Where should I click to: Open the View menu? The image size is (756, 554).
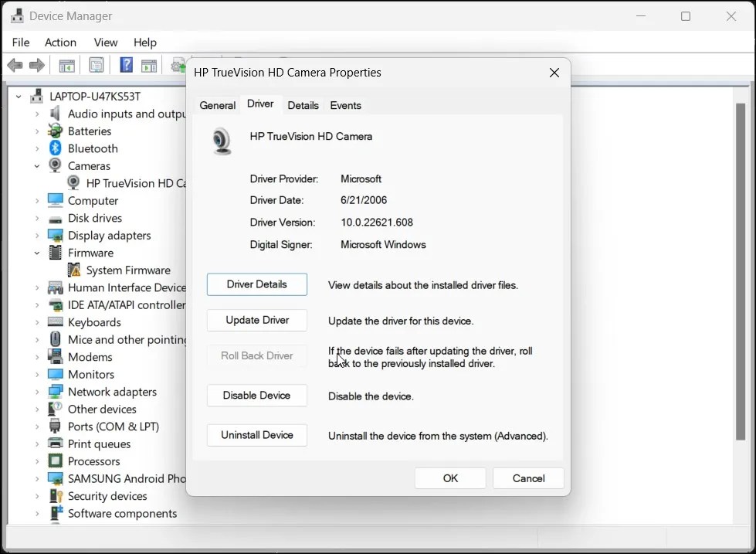click(105, 42)
